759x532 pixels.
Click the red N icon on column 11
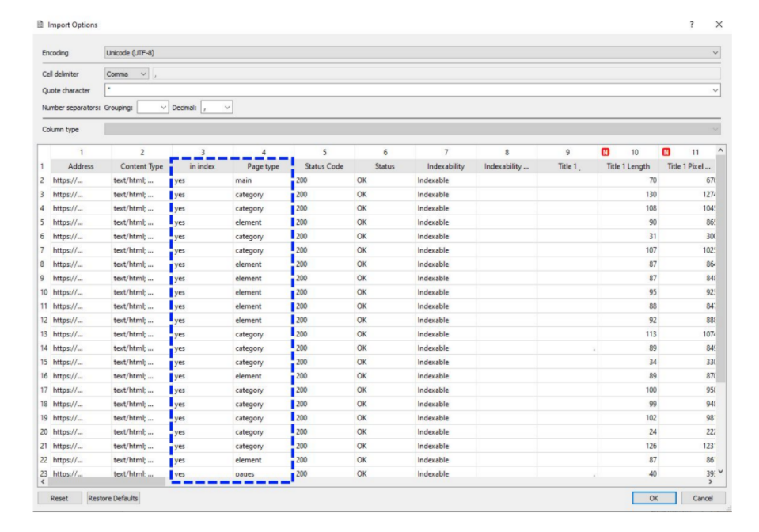[666, 152]
